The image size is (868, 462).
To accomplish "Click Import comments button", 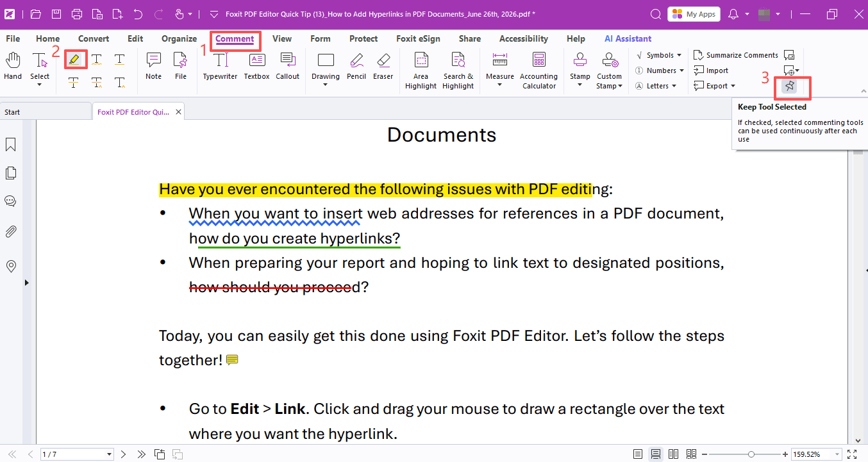I will click(711, 70).
